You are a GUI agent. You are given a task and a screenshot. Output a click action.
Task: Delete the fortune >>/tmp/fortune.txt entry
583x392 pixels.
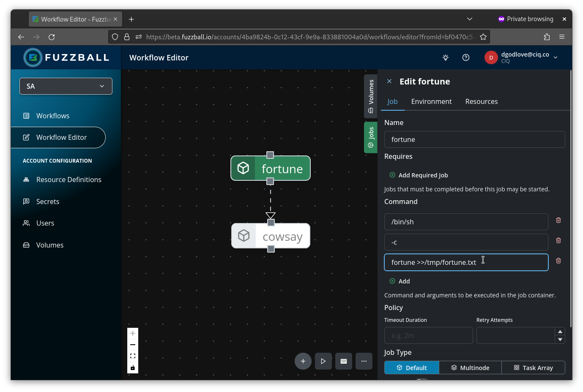pyautogui.click(x=558, y=261)
